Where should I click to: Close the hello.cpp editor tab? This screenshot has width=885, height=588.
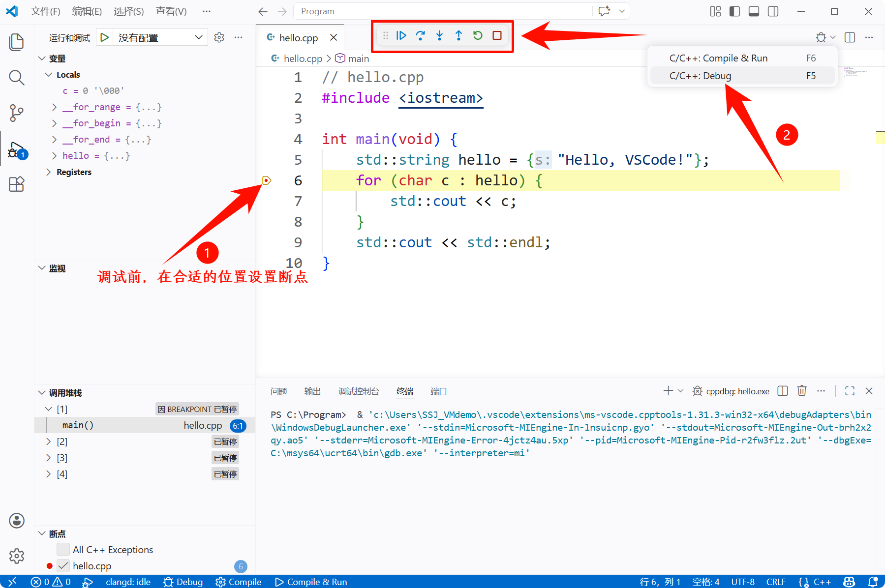coord(334,37)
